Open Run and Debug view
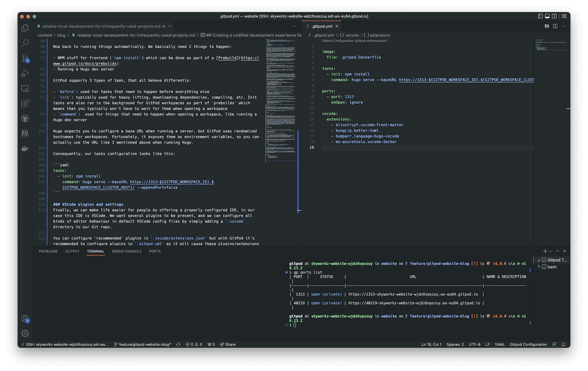 25,73
